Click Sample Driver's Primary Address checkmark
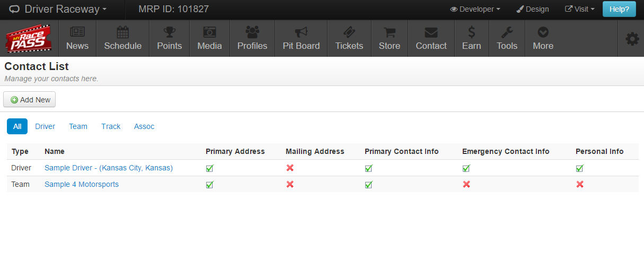The height and width of the screenshot is (267, 644). 210,168
